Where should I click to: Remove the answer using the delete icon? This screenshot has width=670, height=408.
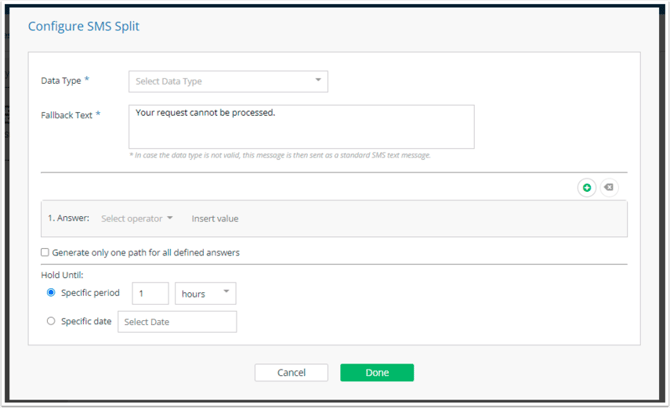point(609,187)
